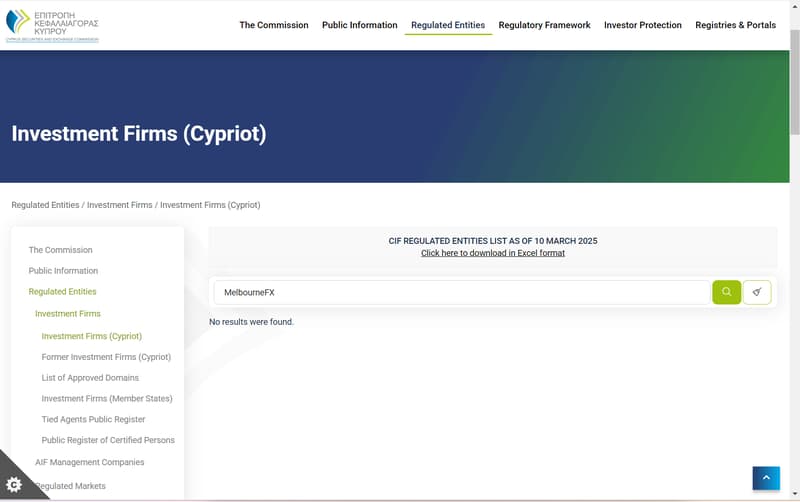The width and height of the screenshot is (800, 502).
Task: Click the page vertical scrollbar thumb
Action: [x=794, y=82]
